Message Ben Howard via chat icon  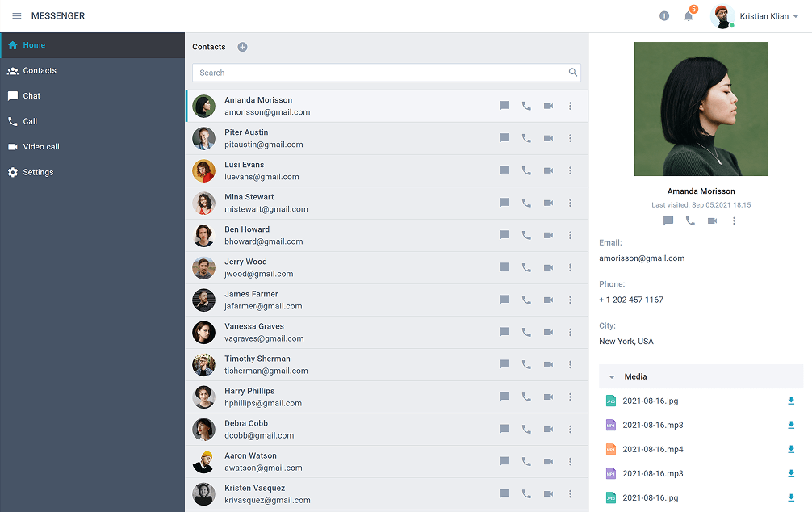tap(504, 235)
